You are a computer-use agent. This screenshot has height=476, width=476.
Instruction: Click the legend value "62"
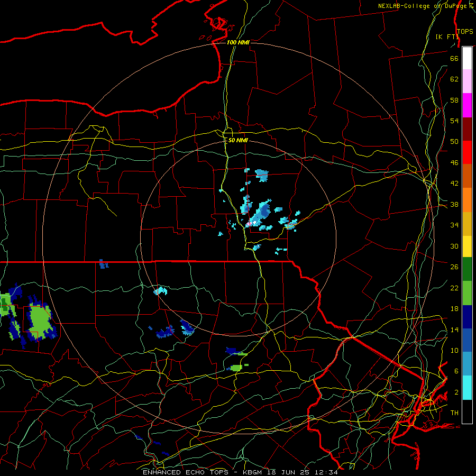click(454, 79)
